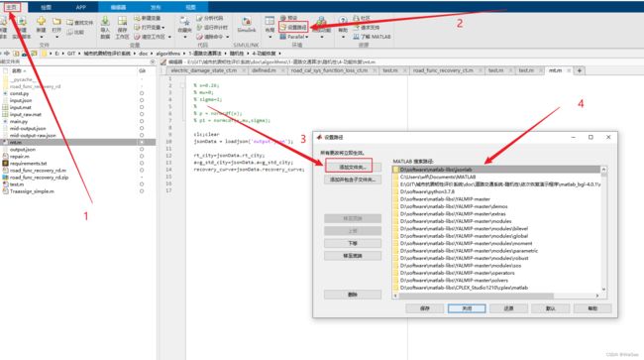Click Import Data (导入数据) icon

[105, 21]
